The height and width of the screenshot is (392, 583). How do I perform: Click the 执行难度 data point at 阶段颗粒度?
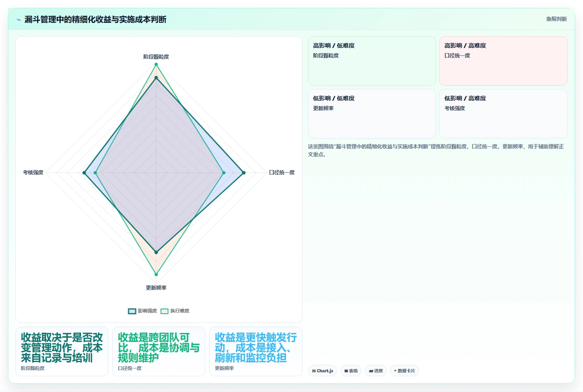click(156, 64)
